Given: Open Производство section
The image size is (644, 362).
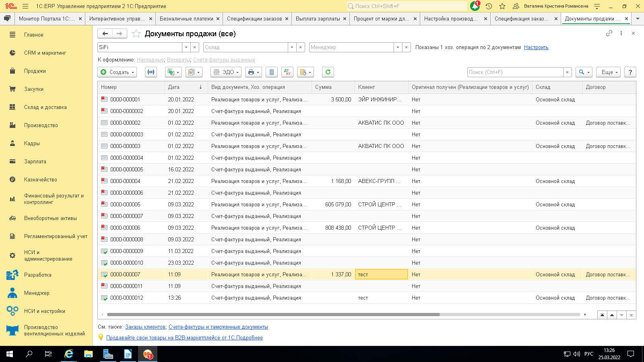Looking at the screenshot, I should tap(41, 125).
